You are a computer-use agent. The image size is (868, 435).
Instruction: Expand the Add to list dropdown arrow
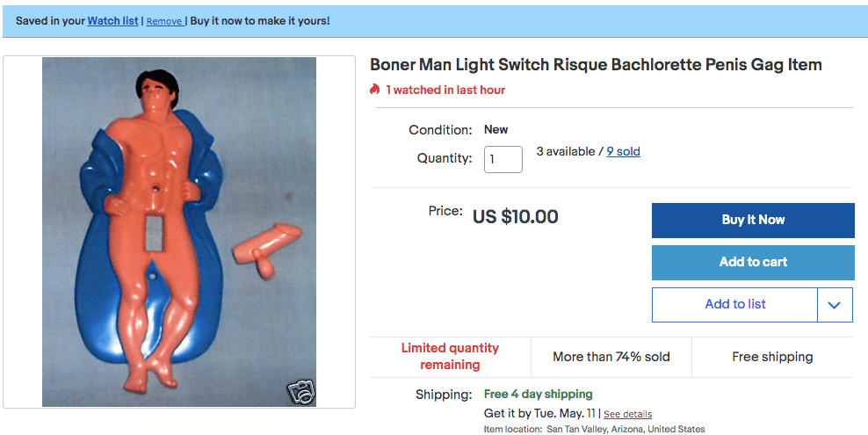(x=835, y=305)
